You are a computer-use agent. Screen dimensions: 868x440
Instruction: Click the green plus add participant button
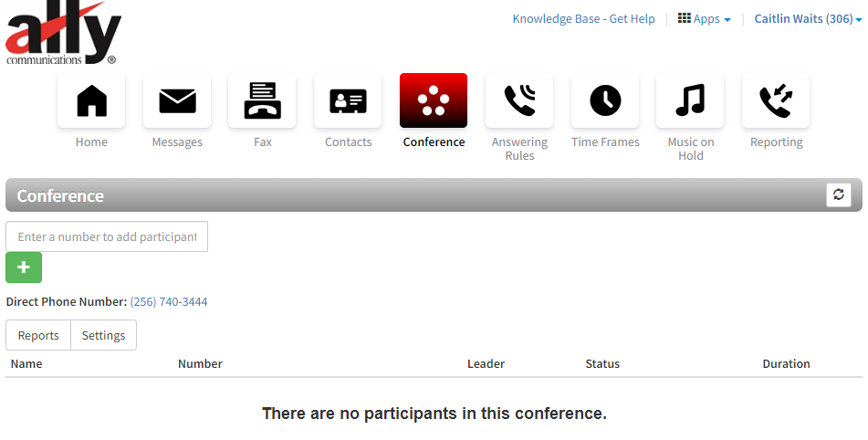point(24,267)
